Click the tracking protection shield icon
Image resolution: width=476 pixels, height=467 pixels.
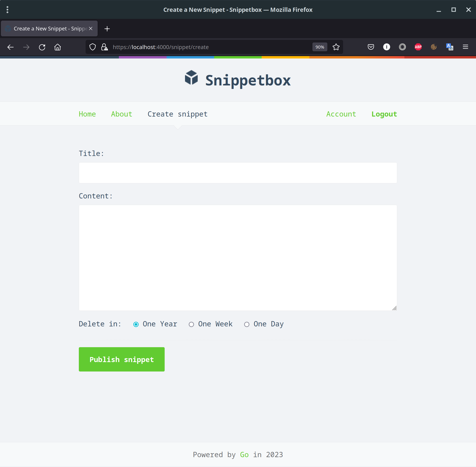93,47
